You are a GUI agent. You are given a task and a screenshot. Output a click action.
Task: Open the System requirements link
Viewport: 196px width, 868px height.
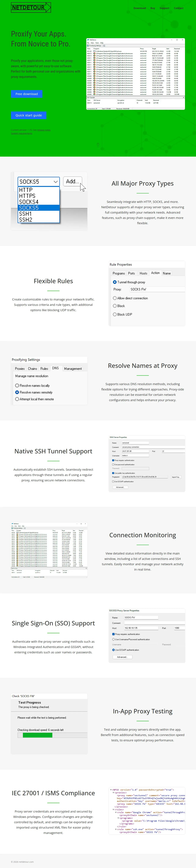22,133
